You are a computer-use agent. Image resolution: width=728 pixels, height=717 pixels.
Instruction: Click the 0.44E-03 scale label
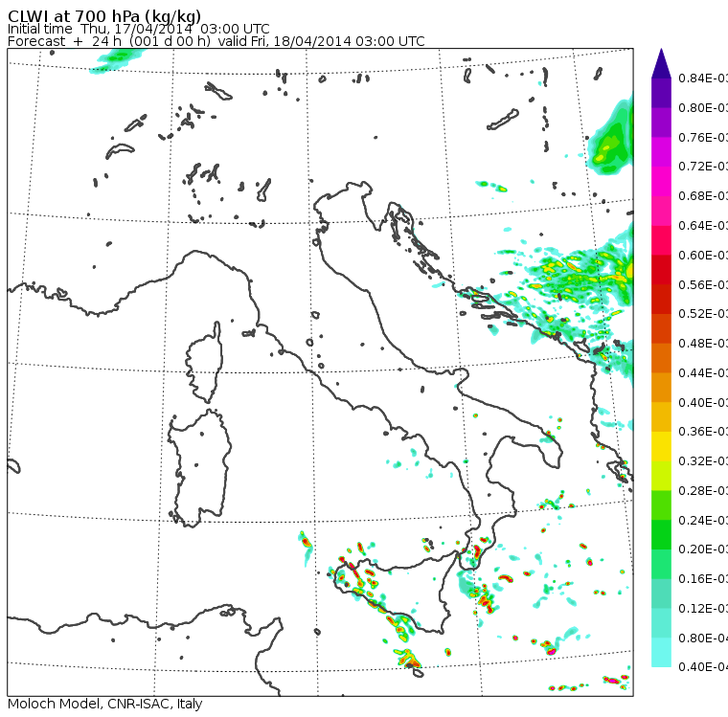703,372
